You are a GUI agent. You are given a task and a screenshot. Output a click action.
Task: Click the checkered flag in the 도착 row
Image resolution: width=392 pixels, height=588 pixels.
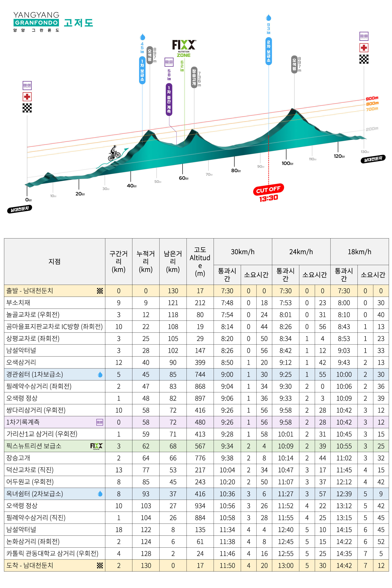click(x=100, y=566)
